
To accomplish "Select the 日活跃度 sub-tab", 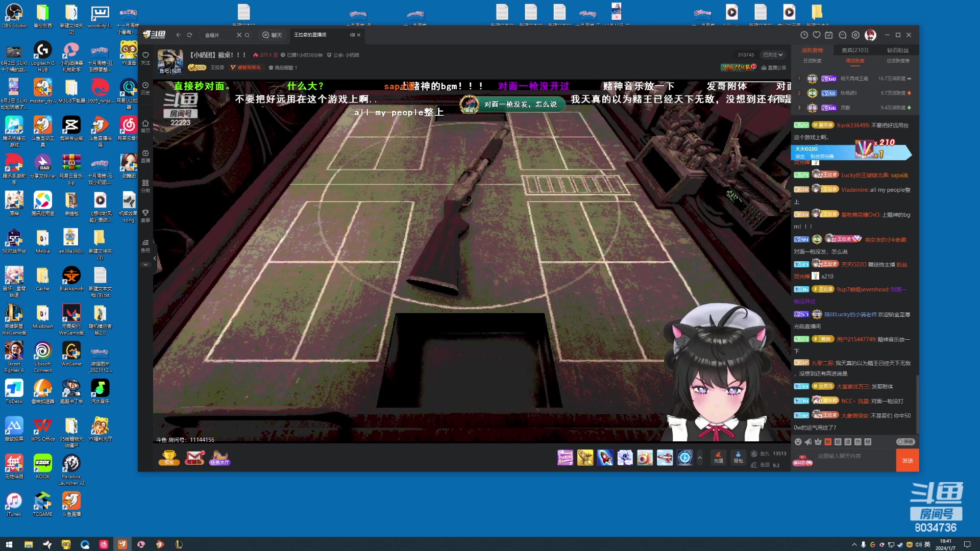I will coord(812,61).
